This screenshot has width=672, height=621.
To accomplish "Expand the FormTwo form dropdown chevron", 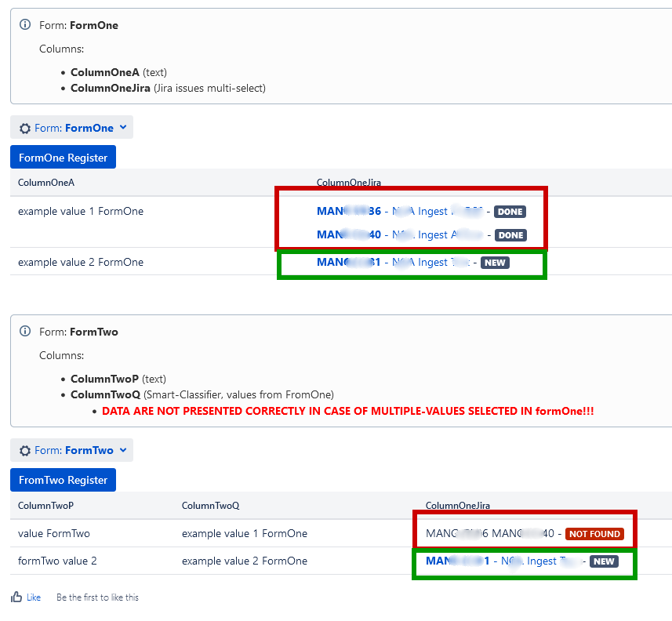I will coord(123,450).
